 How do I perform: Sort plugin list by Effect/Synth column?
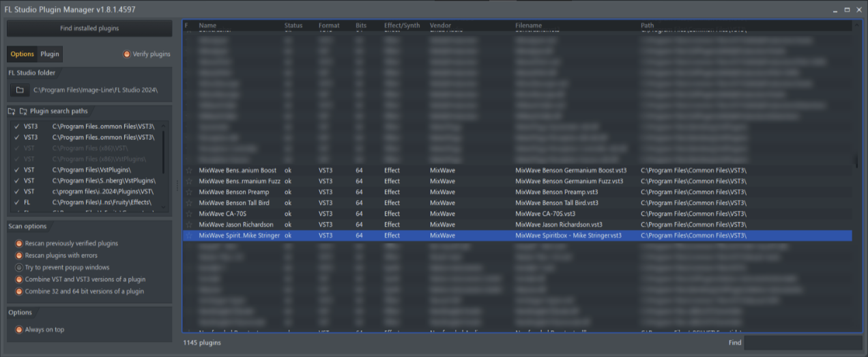tap(402, 25)
